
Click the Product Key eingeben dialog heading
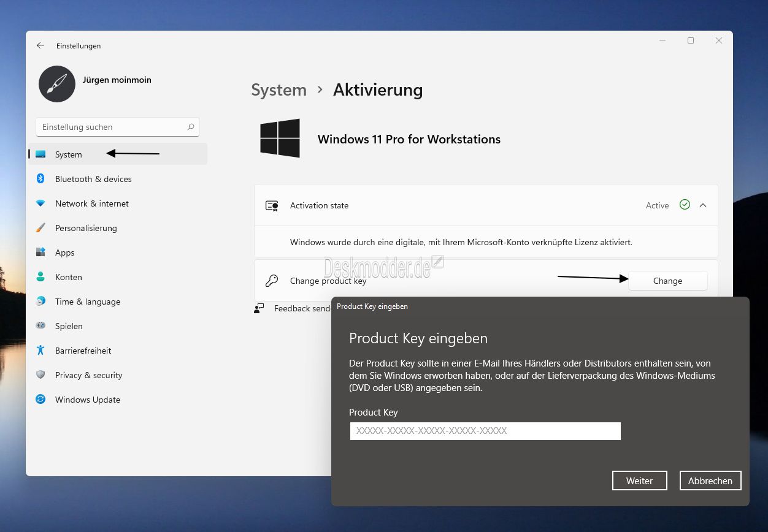click(418, 338)
